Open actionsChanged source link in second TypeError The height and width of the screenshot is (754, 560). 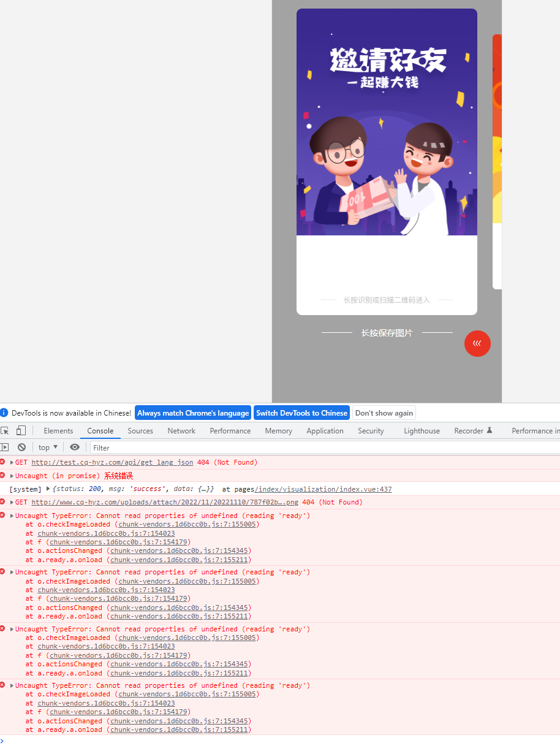(x=179, y=607)
